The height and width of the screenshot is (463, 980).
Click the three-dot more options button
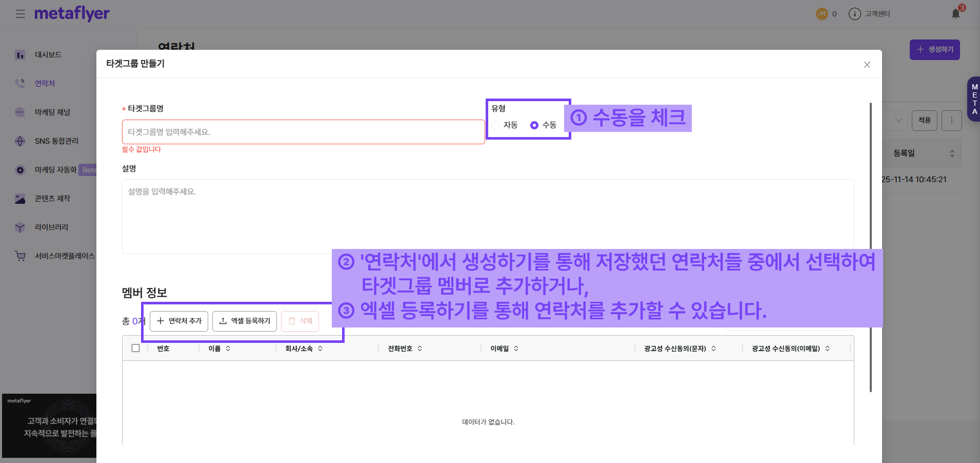[x=952, y=120]
